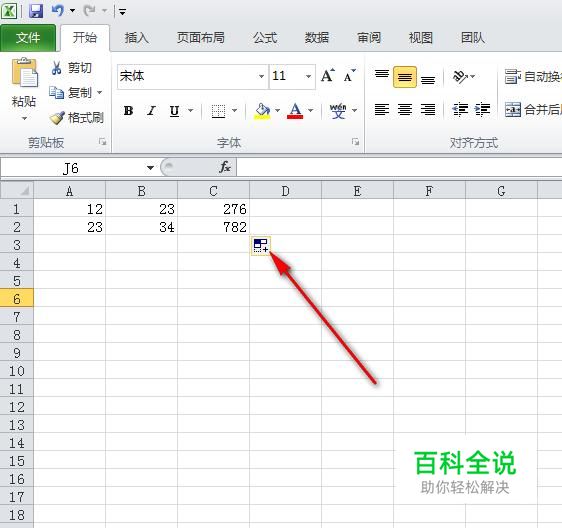Apply red font color

(295, 111)
